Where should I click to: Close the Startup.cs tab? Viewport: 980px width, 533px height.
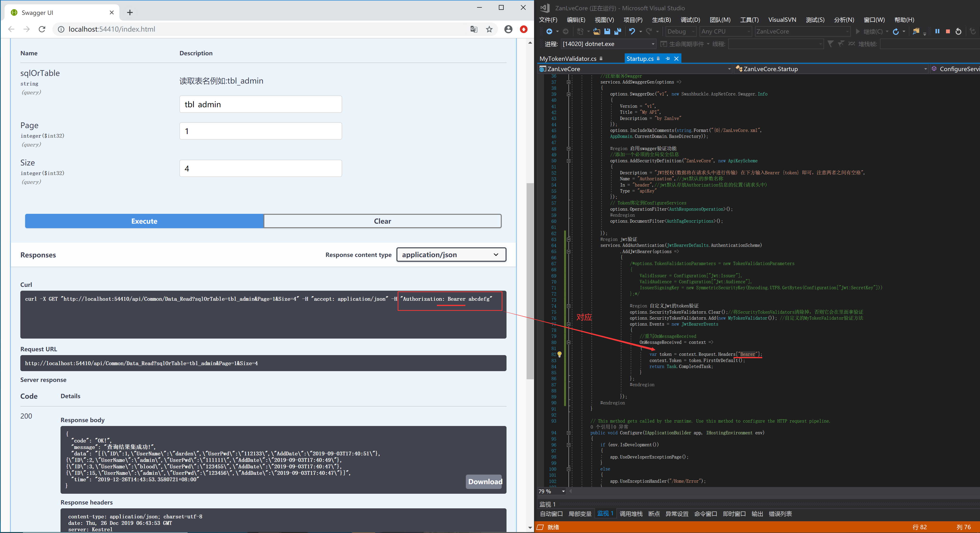coord(676,59)
